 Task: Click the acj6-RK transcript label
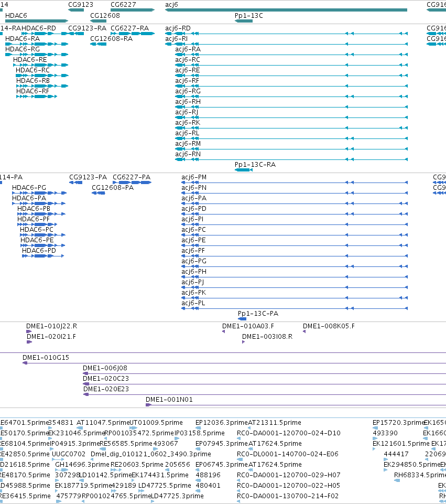[x=188, y=123]
